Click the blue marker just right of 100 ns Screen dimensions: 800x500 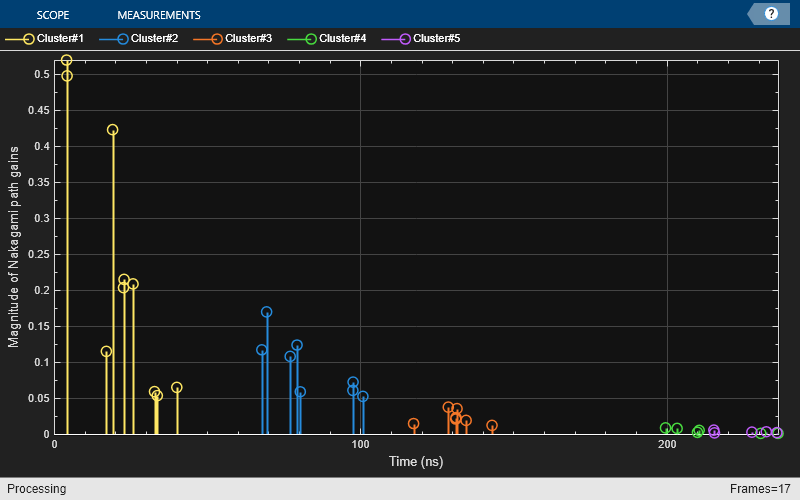(363, 396)
